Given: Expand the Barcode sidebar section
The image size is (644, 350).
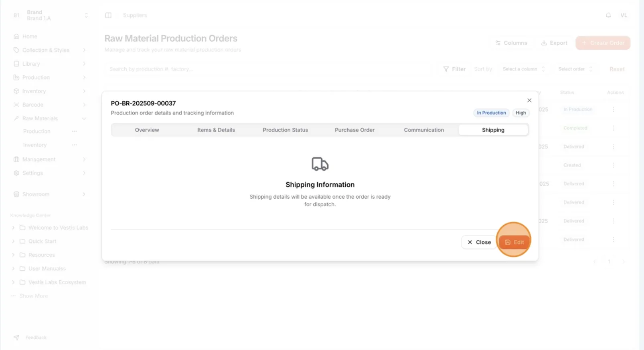Looking at the screenshot, I should tap(50, 105).
